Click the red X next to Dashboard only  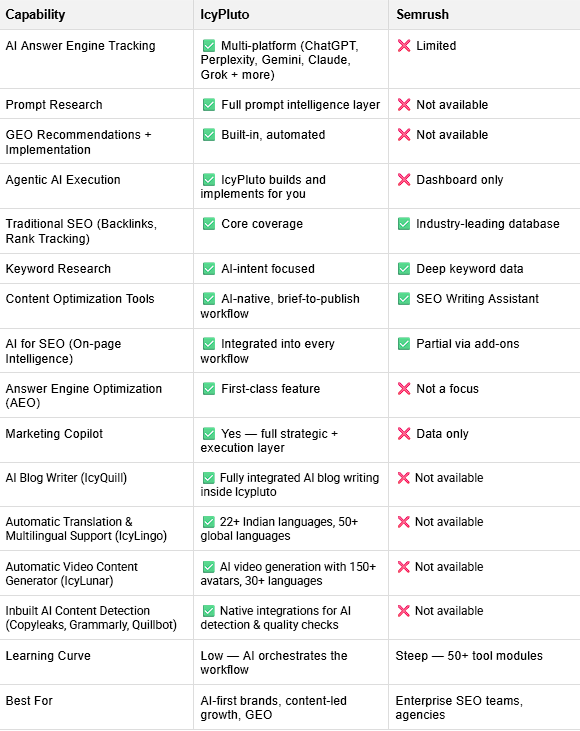(404, 179)
